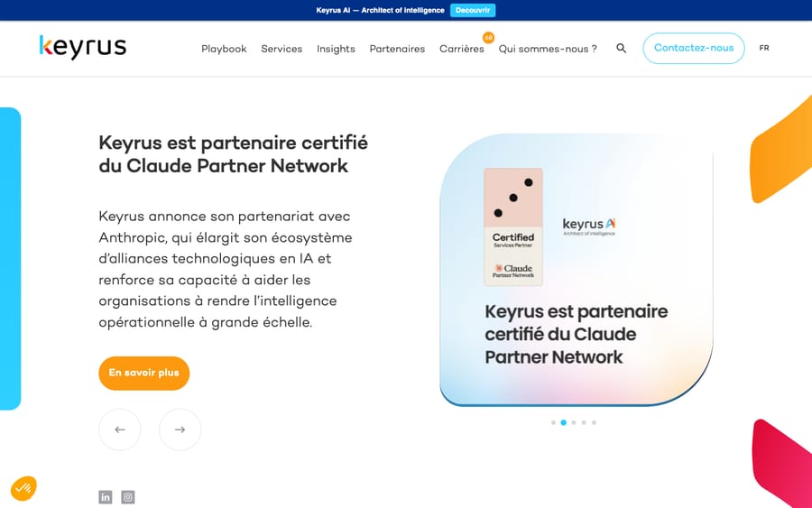Screen dimensions: 812x508
Task: Go to next slide arrow
Action: click(180, 429)
